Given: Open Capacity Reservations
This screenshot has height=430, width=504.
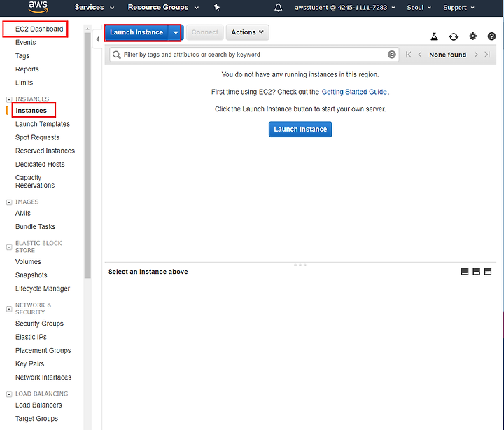Looking at the screenshot, I should point(35,181).
